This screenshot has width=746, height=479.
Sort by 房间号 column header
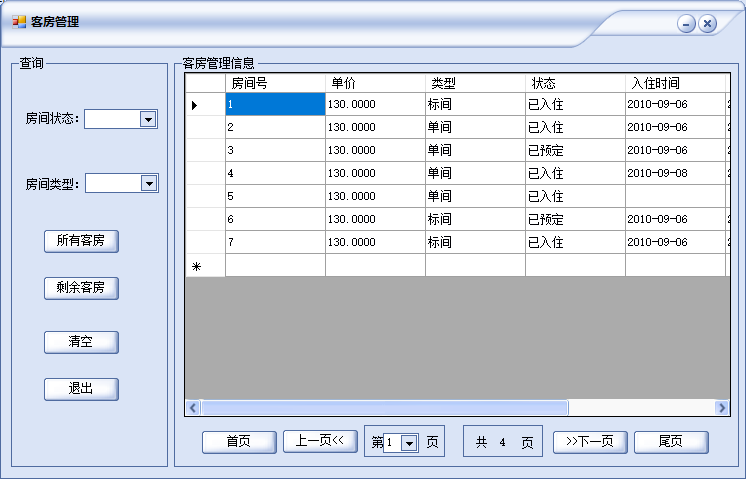click(x=275, y=83)
